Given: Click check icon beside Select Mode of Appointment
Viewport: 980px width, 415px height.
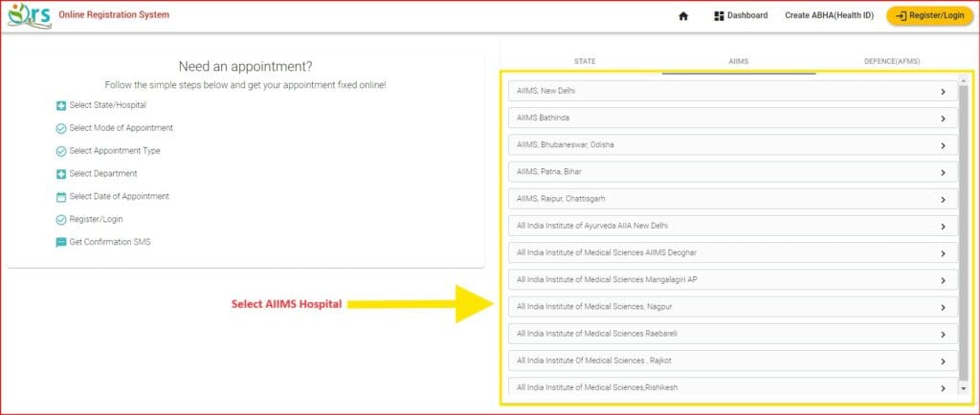Looking at the screenshot, I should point(61,128).
